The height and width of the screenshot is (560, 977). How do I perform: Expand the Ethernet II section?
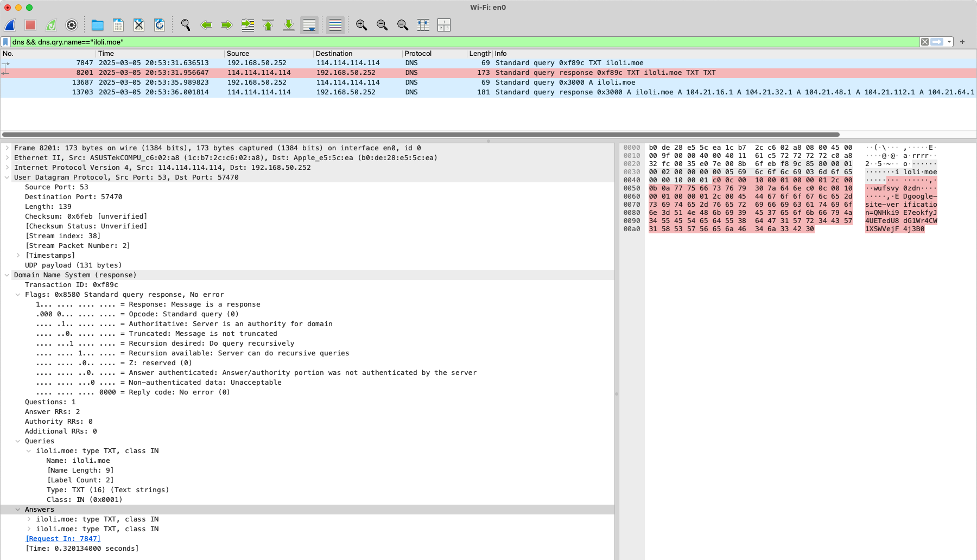coord(7,158)
